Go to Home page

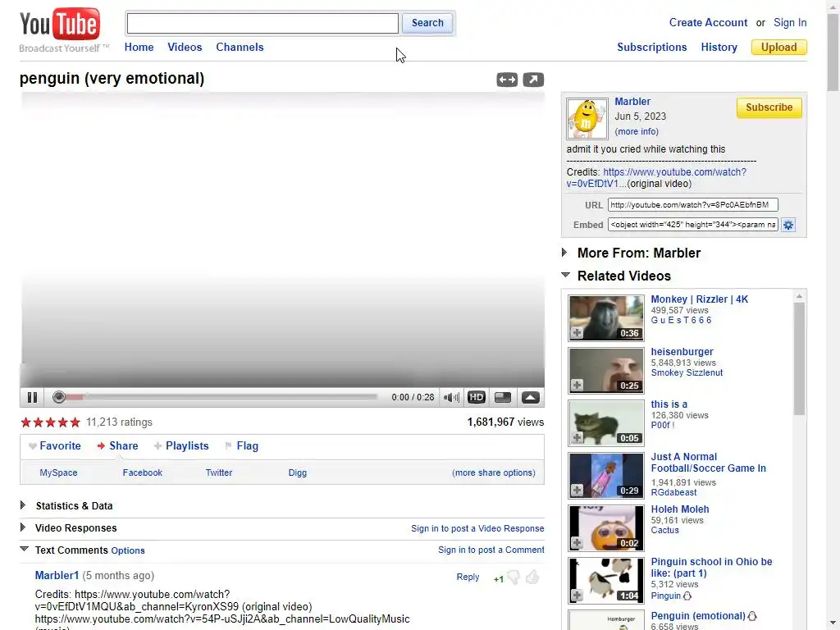139,47
